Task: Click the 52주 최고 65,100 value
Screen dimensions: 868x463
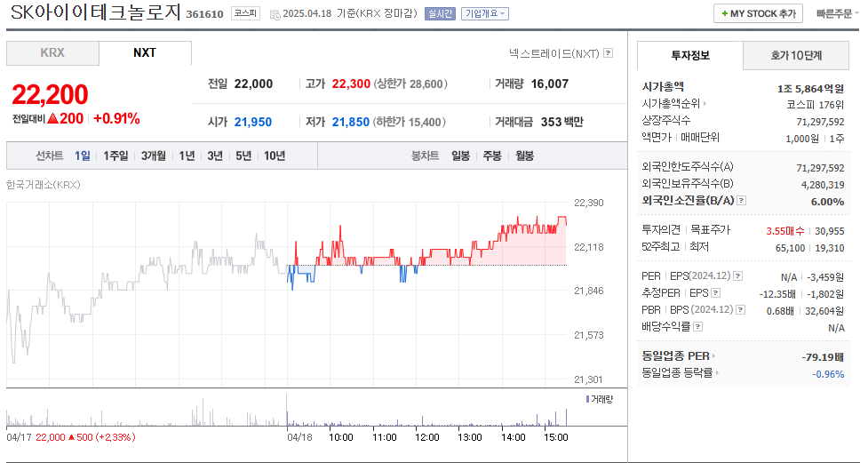Action: coord(790,248)
